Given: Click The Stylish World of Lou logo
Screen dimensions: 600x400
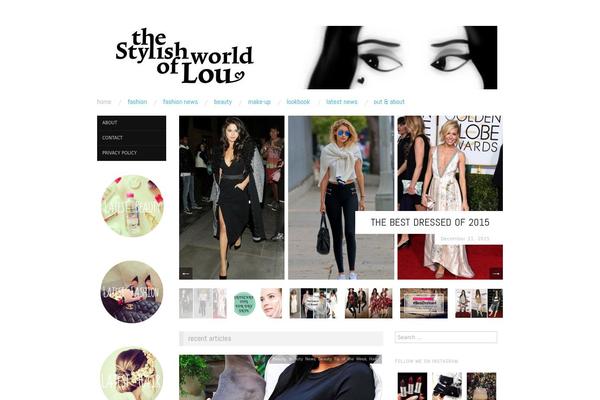Looking at the screenshot, I should (184, 56).
